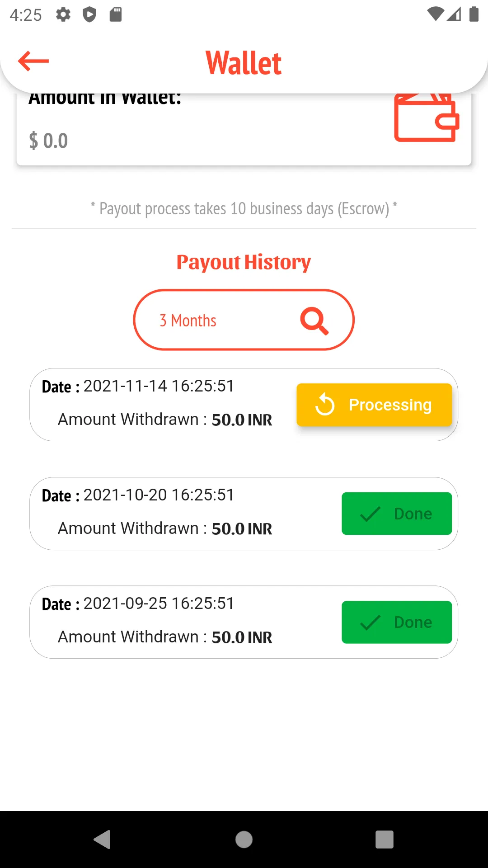Tap the Android recent apps square
Screen dimensions: 488x868
(x=385, y=840)
